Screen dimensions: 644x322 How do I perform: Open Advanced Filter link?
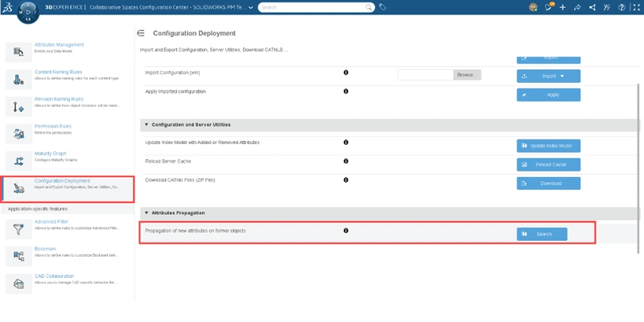[52, 222]
